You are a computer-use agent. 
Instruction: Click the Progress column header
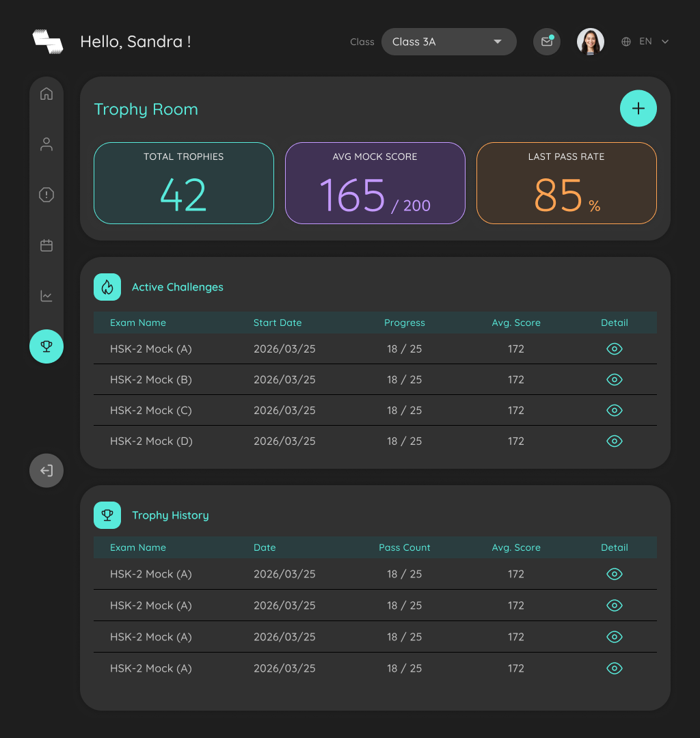[405, 323]
